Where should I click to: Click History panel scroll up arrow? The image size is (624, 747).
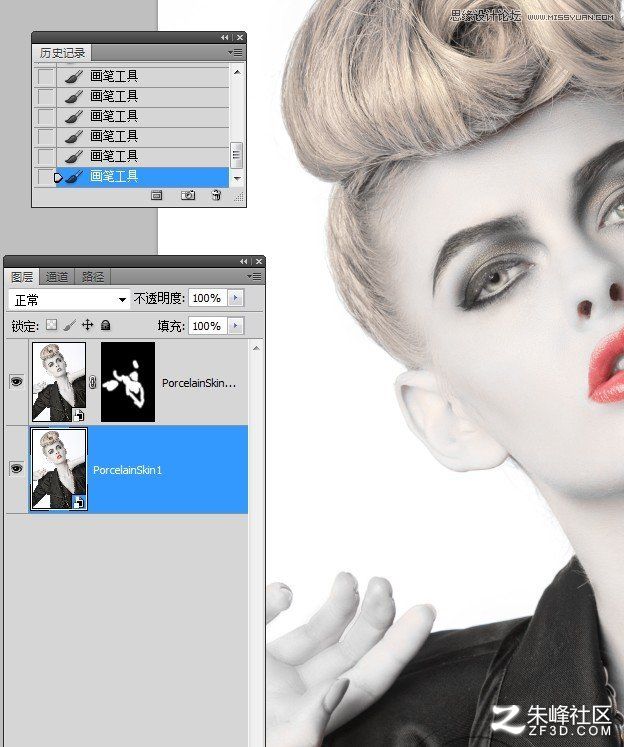point(237,72)
